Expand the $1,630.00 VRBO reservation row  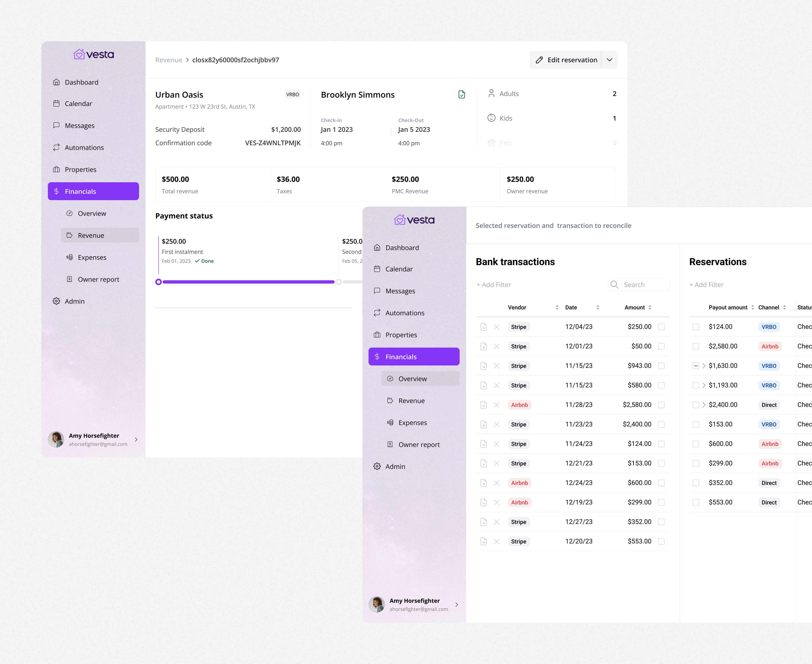[704, 366]
